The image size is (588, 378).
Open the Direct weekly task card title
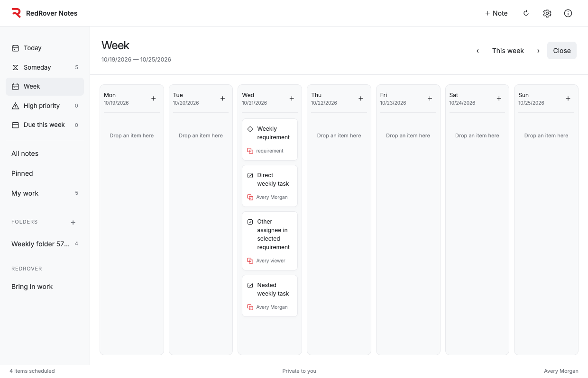pyautogui.click(x=273, y=180)
